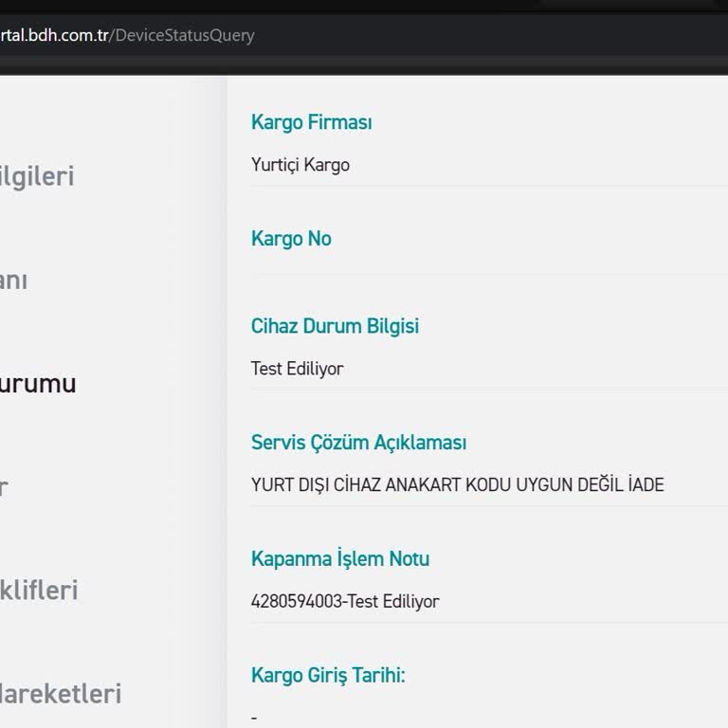This screenshot has width=728, height=728.
Task: Click the 'Cihaz Durum Bilgisi' heading
Action: click(335, 326)
